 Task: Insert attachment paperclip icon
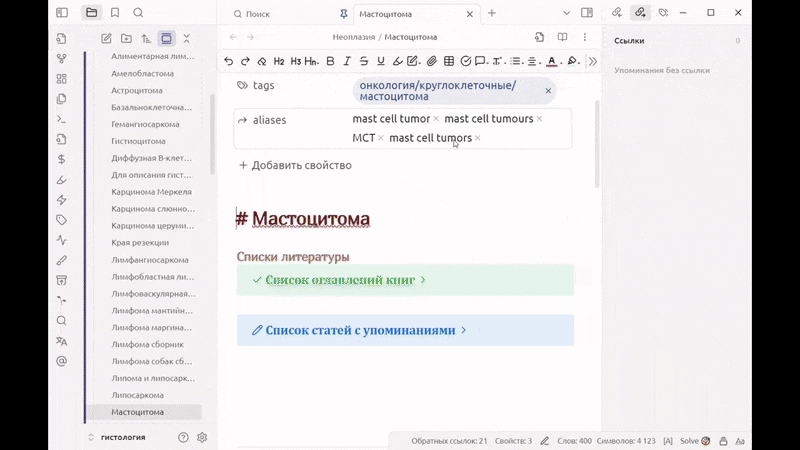[x=432, y=61]
